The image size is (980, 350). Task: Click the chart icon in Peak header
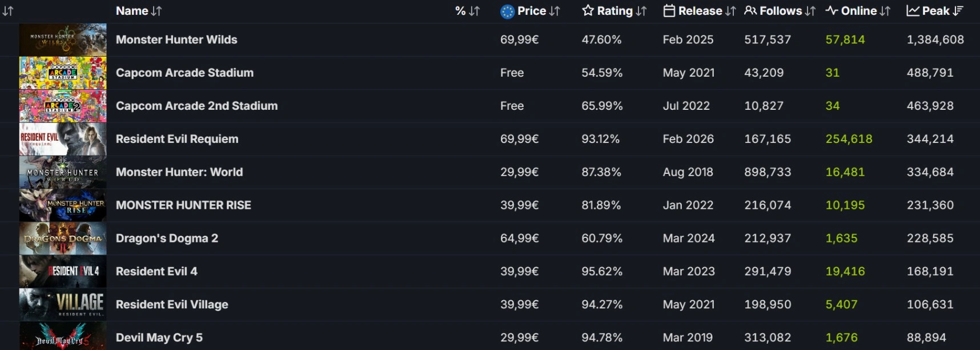click(x=913, y=11)
